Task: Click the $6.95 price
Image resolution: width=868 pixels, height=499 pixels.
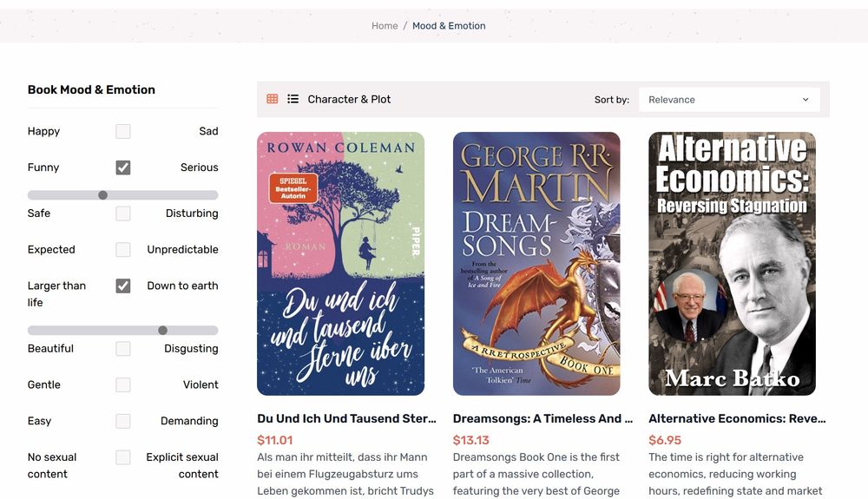Action: coord(665,440)
